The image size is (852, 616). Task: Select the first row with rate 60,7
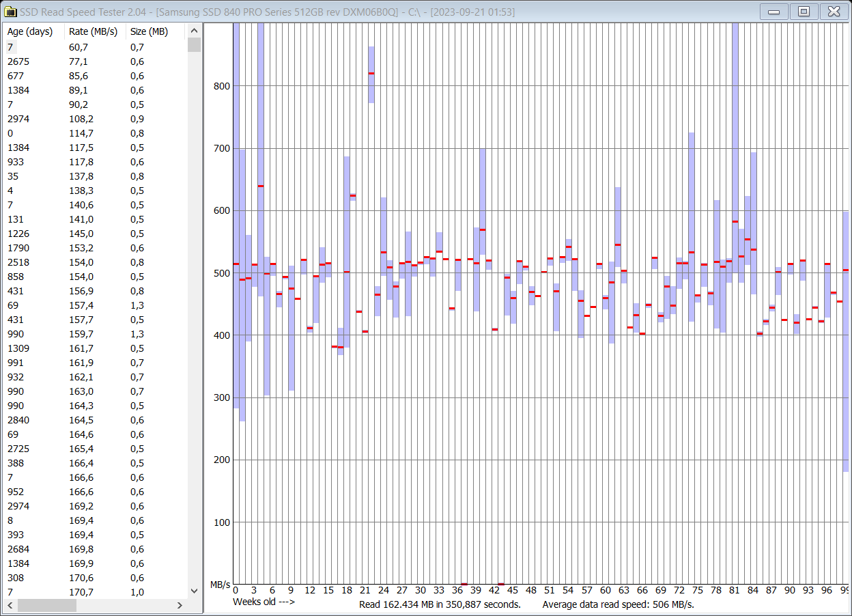point(68,47)
